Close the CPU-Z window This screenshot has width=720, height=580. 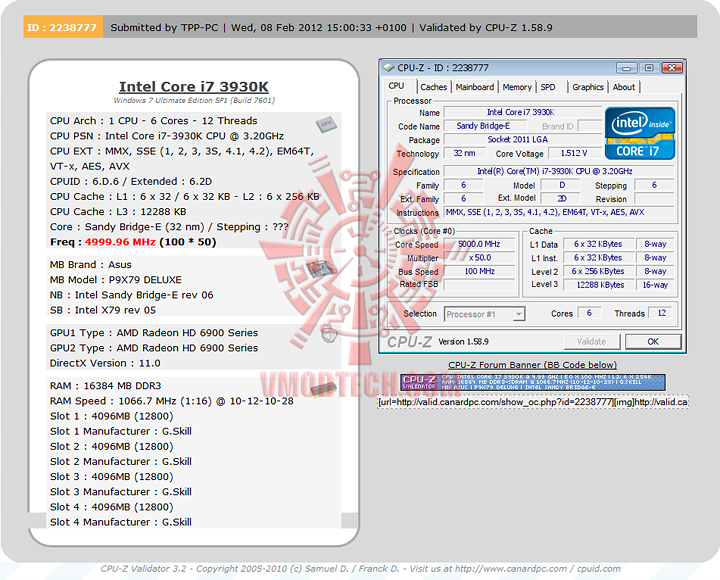pyautogui.click(x=672, y=68)
